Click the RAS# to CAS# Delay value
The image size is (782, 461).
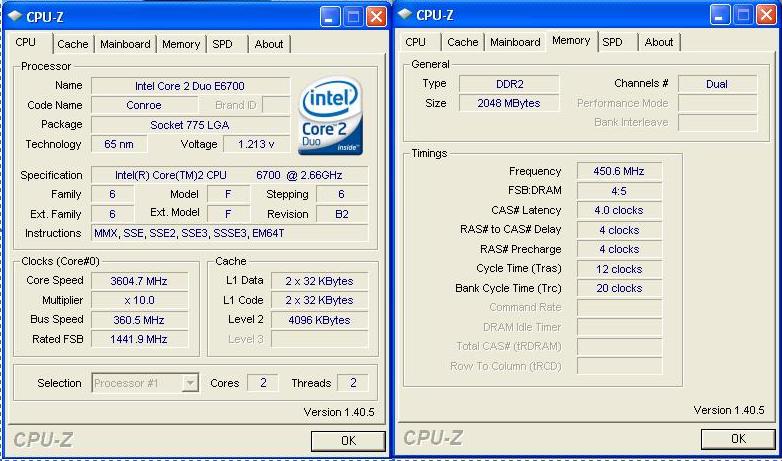click(x=619, y=230)
